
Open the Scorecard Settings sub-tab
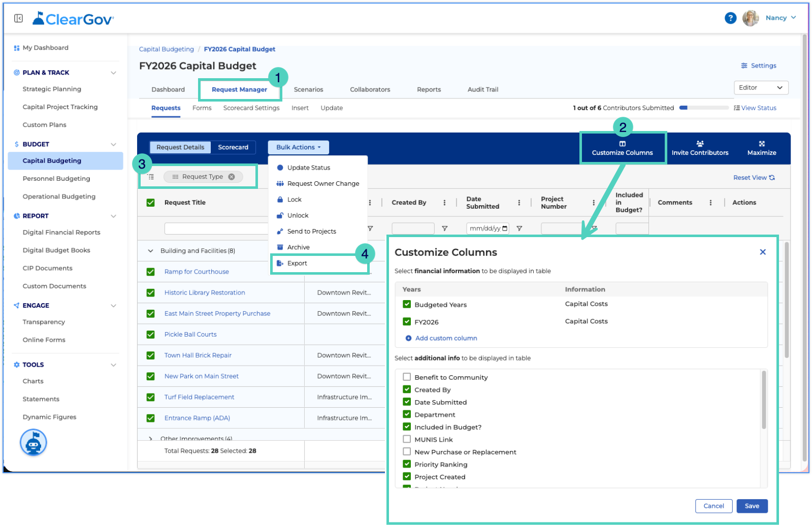[x=251, y=108]
